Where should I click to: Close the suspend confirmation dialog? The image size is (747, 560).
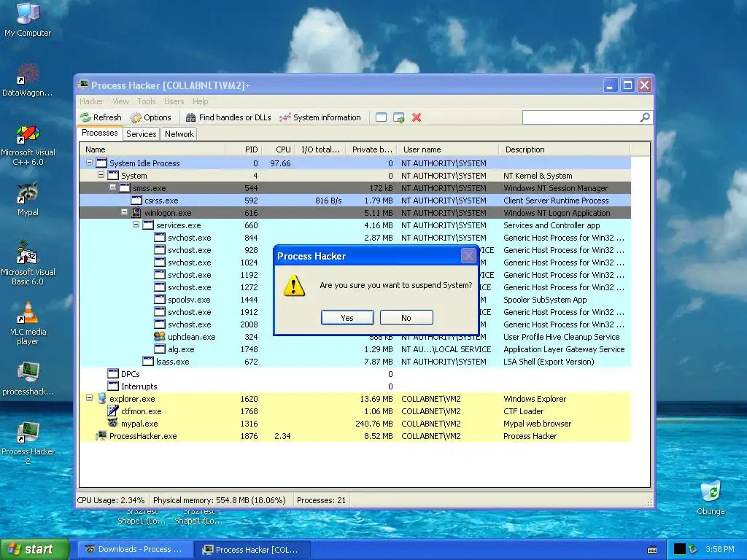(x=468, y=256)
